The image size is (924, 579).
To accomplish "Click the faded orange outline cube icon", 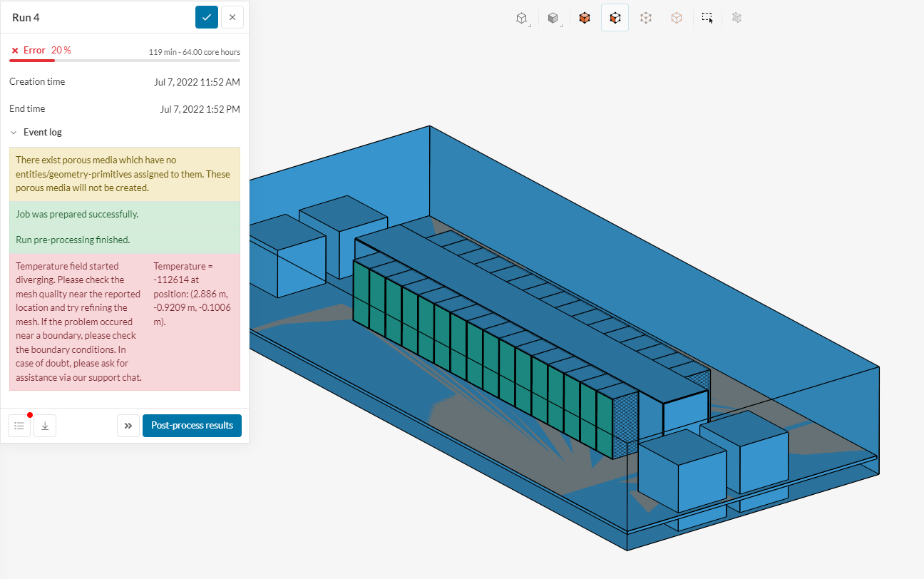I will point(677,18).
